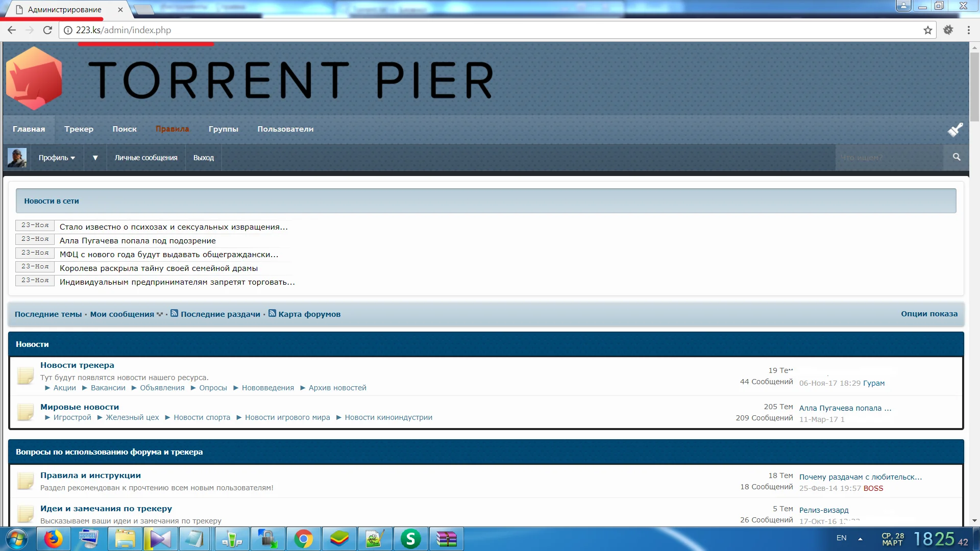Go back to the previous page
This screenshot has width=980, height=551.
tap(12, 30)
